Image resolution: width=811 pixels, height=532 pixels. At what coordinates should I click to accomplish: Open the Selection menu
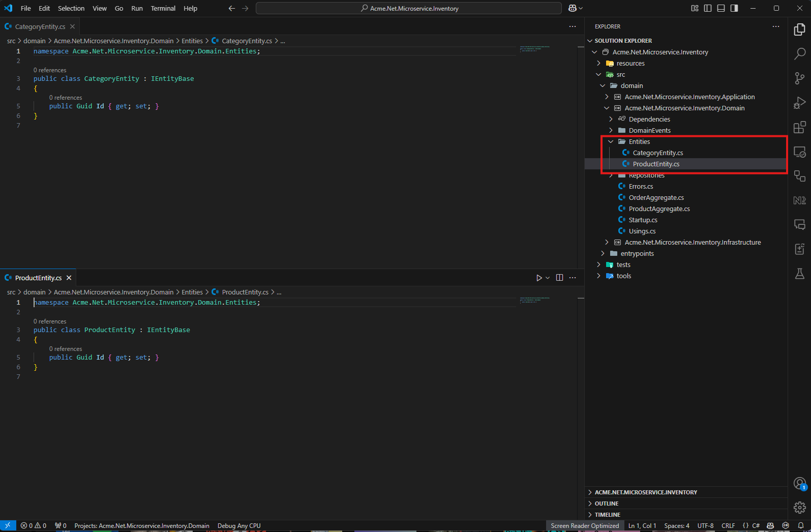tap(71, 8)
